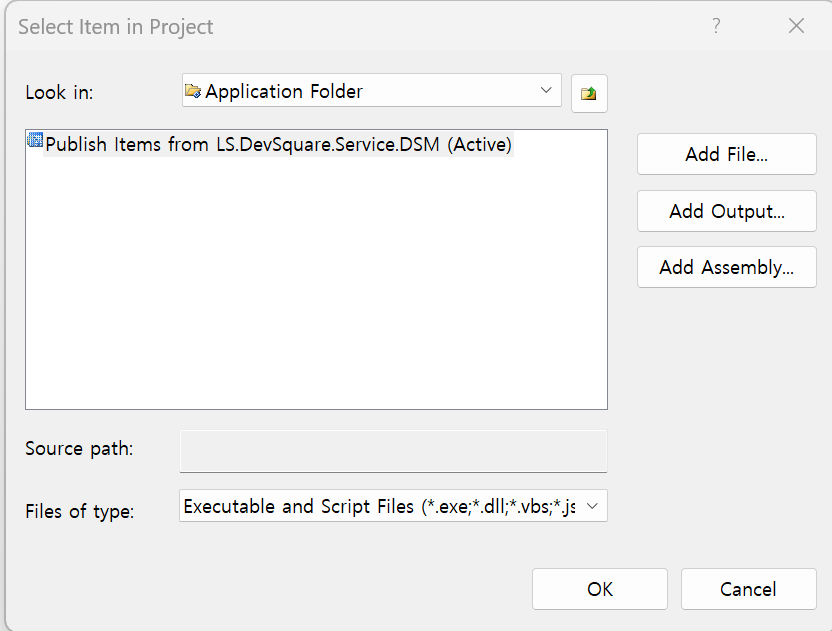
Task: Close the Select Item in Project dialog
Action: 796,27
